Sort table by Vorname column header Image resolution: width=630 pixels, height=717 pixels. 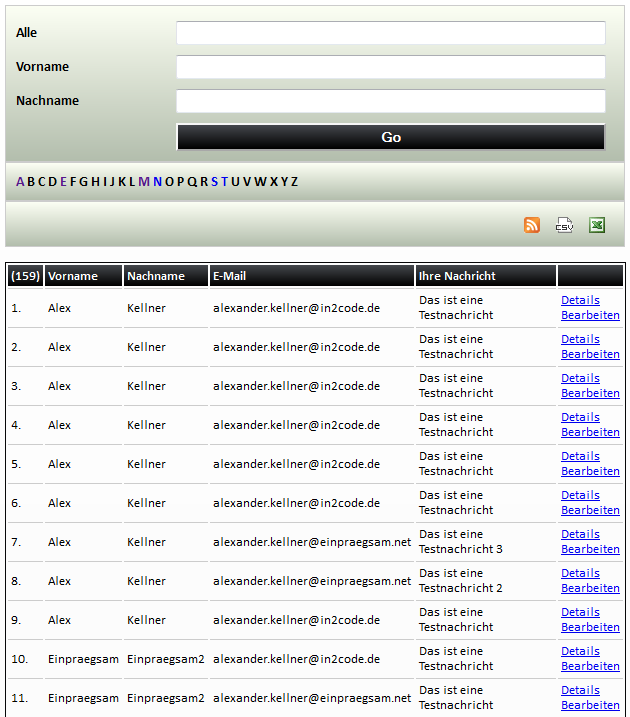pos(73,276)
